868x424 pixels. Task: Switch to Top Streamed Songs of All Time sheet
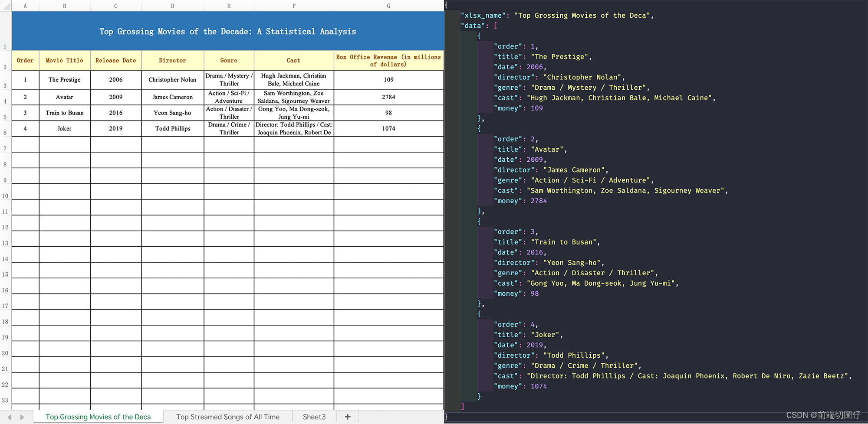click(228, 417)
